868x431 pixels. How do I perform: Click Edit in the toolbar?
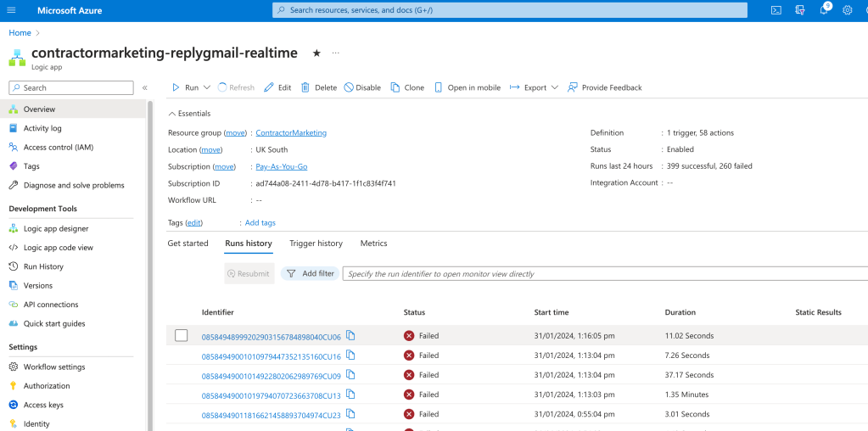pyautogui.click(x=277, y=87)
